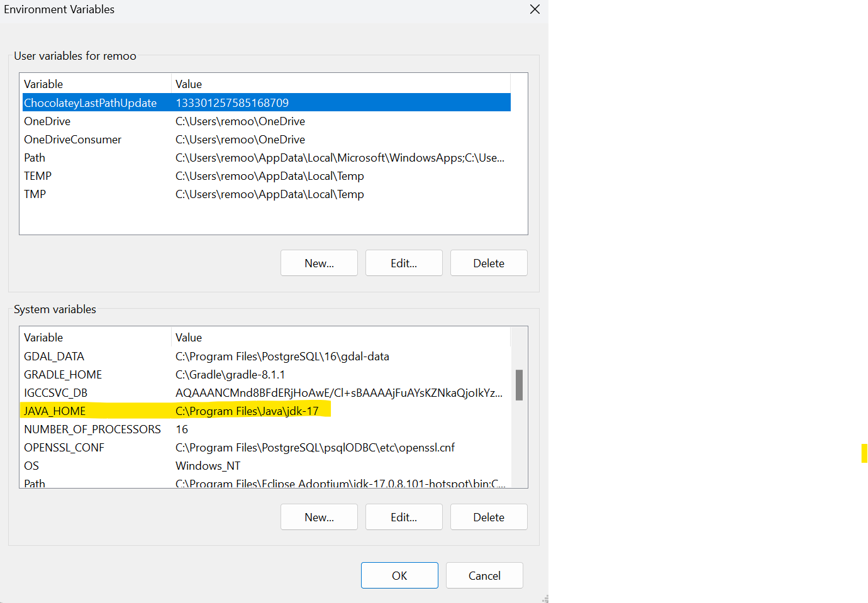Select the ChocolateyLastPathUpdate user variable
Screen dimensions: 868x603
[x=266, y=102]
